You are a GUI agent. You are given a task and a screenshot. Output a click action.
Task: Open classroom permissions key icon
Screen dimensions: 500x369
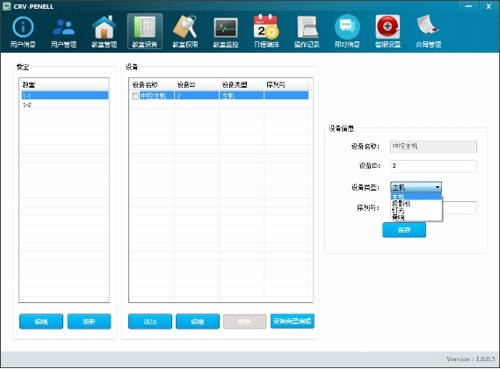click(185, 27)
